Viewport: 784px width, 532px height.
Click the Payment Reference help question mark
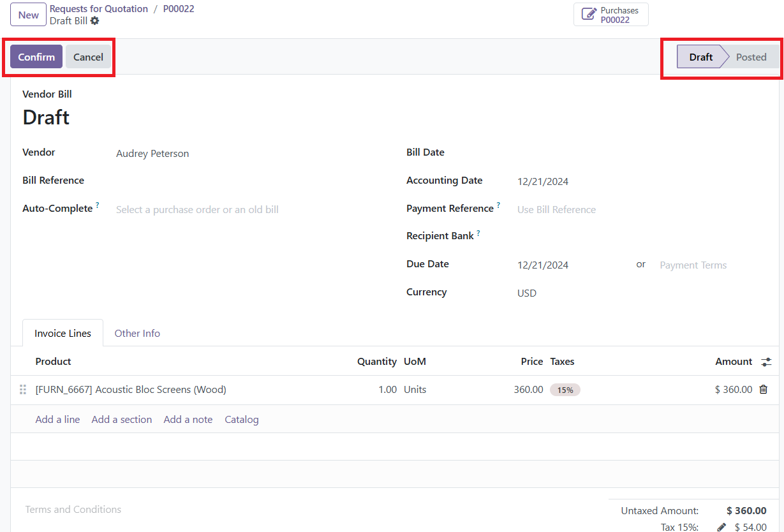click(498, 205)
